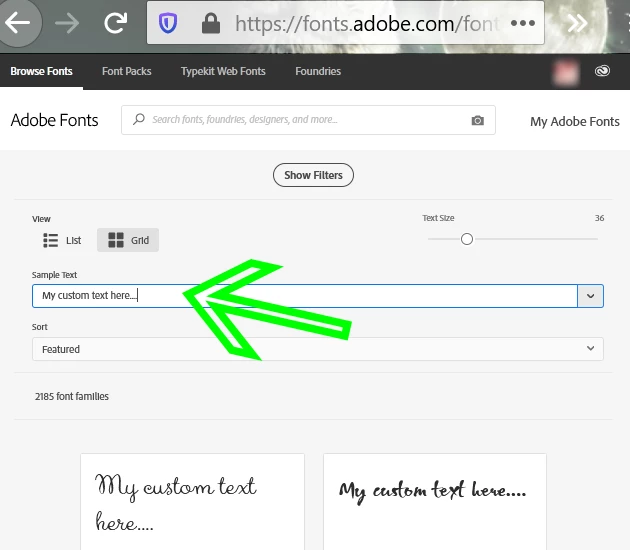The width and height of the screenshot is (630, 550).
Task: Use the camera visual search icon
Action: (x=477, y=120)
